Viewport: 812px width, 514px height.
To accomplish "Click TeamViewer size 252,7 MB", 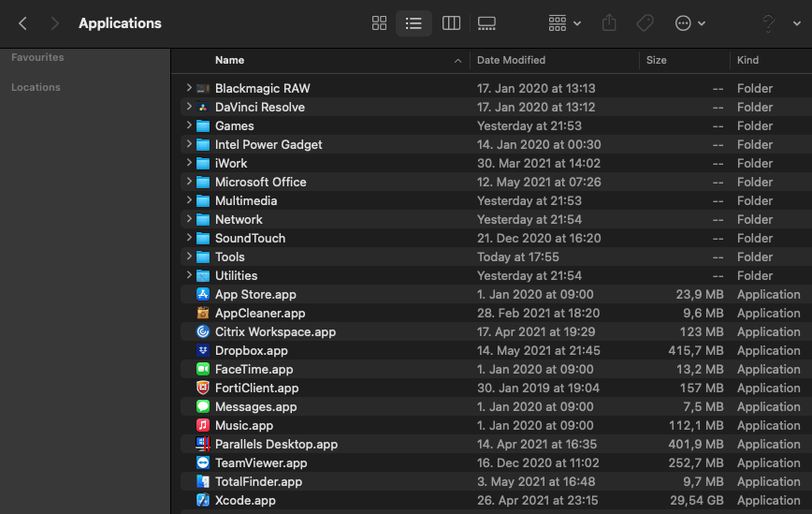I will [696, 463].
